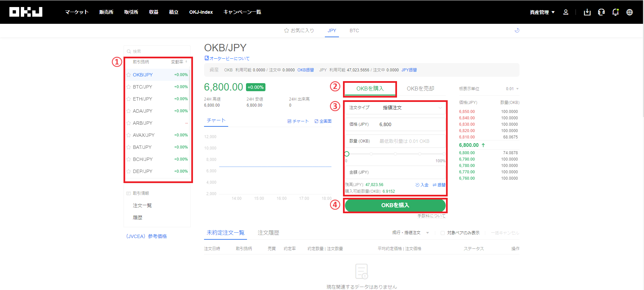Open 全画面 fullscreen chart

323,121
